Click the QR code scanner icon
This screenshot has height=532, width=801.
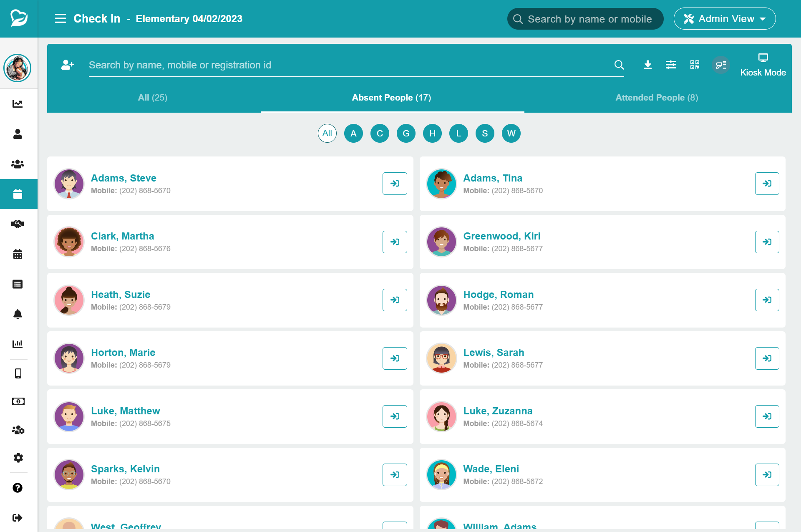695,65
